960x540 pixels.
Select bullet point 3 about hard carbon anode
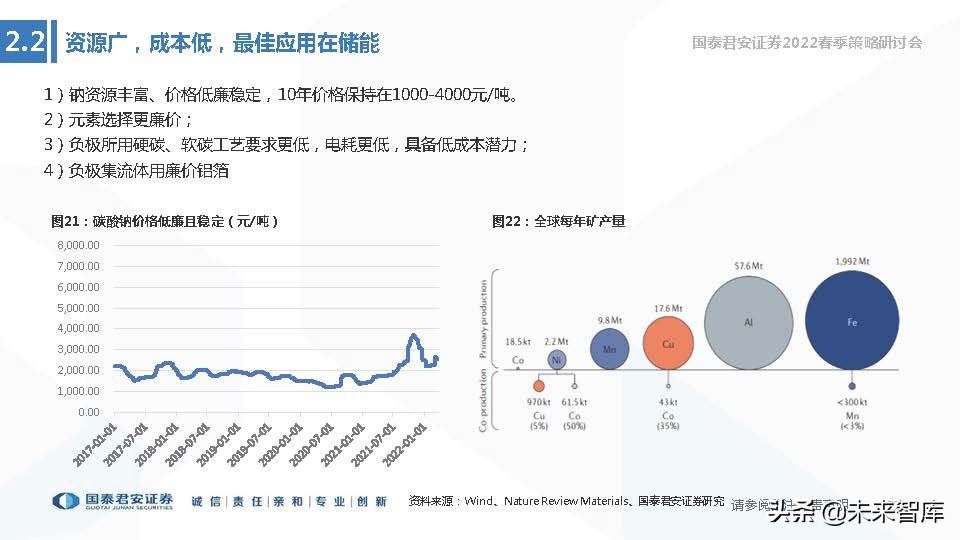[286, 144]
